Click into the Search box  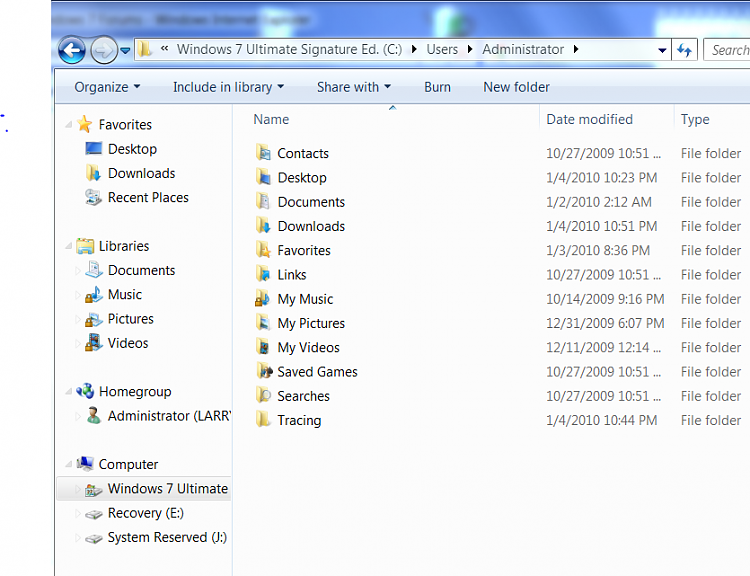(x=727, y=50)
